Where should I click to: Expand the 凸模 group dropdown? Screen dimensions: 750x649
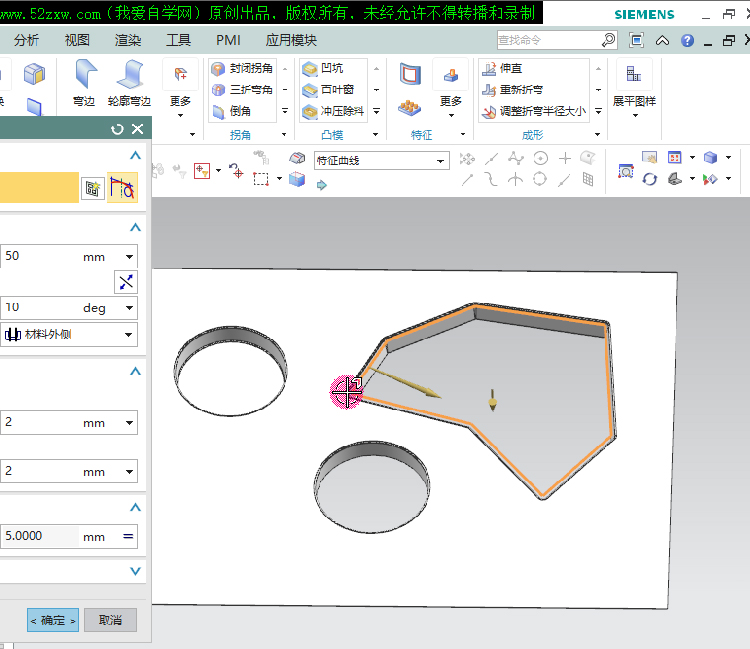pyautogui.click(x=375, y=134)
